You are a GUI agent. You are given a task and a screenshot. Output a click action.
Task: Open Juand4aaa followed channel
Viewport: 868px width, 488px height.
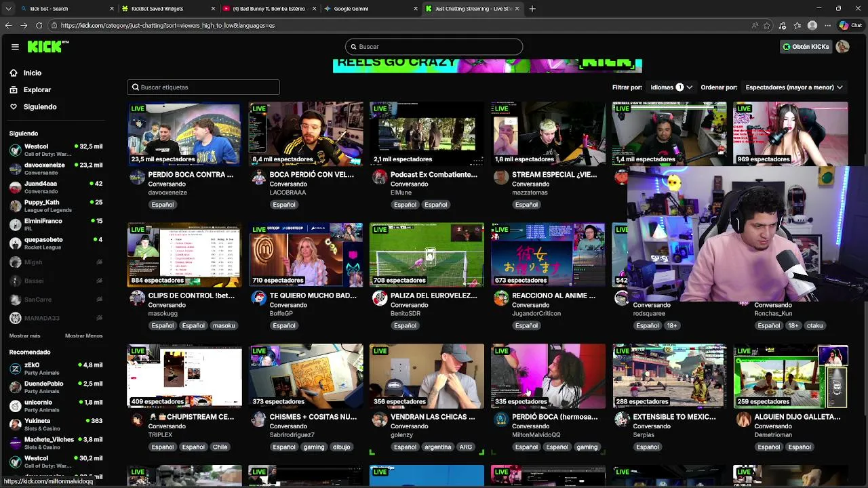56,187
